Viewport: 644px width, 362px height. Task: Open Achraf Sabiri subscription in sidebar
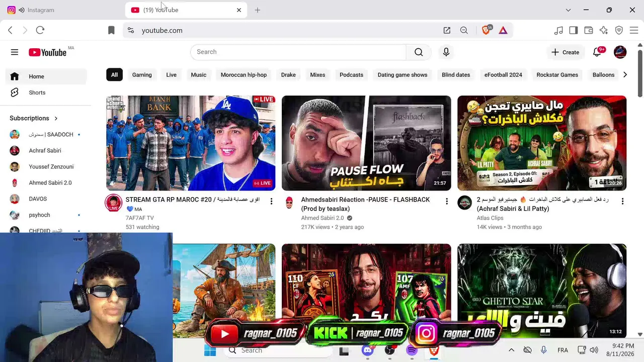[x=46, y=150]
